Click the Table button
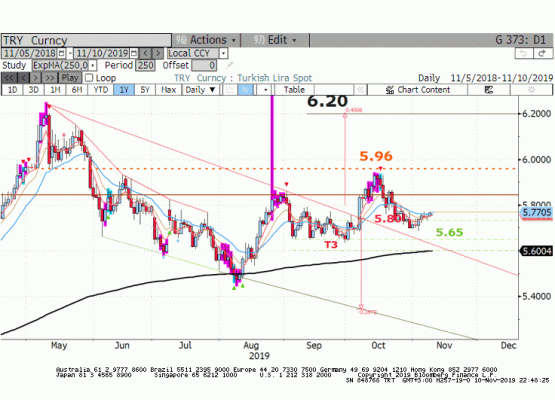This screenshot has width=555, height=400. [294, 90]
